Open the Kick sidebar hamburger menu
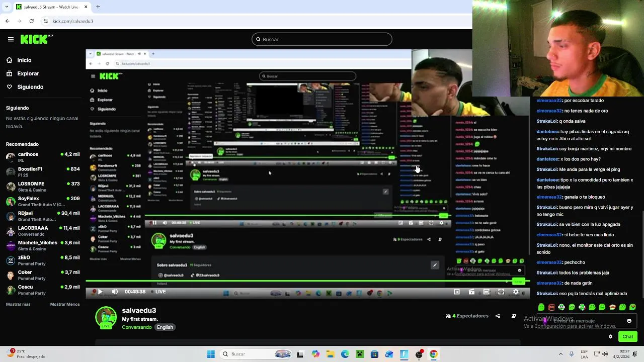The image size is (644, 362). (x=11, y=39)
